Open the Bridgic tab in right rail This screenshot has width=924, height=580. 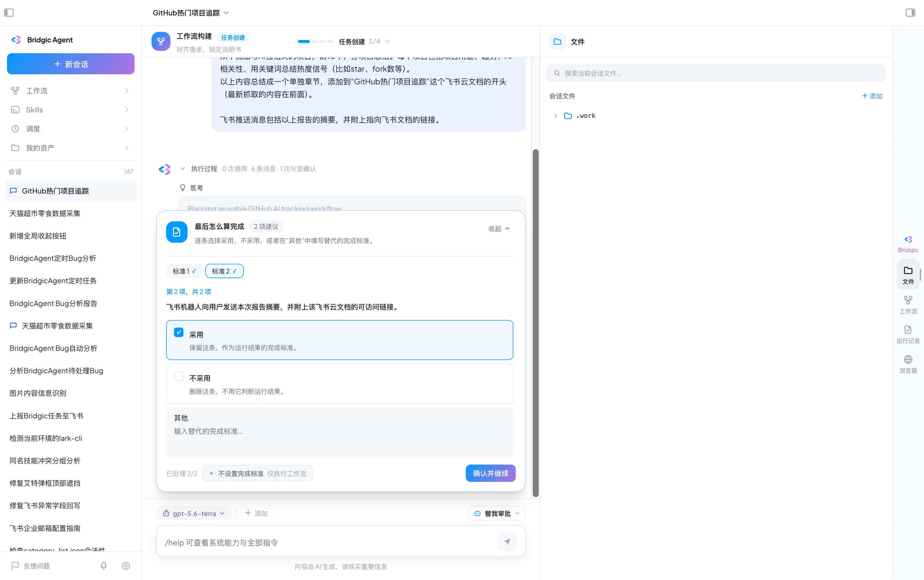coord(908,244)
